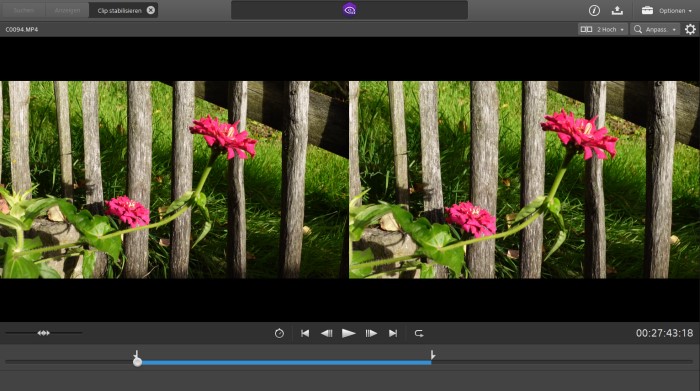Click the in-point marker on timeline
This screenshot has width=700, height=391.
136,354
